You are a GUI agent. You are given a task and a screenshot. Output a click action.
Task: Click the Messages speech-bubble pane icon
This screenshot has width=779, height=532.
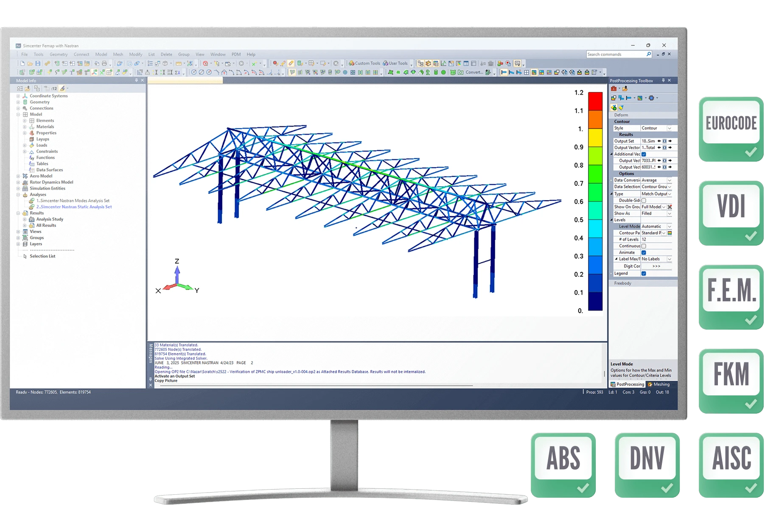[517, 63]
